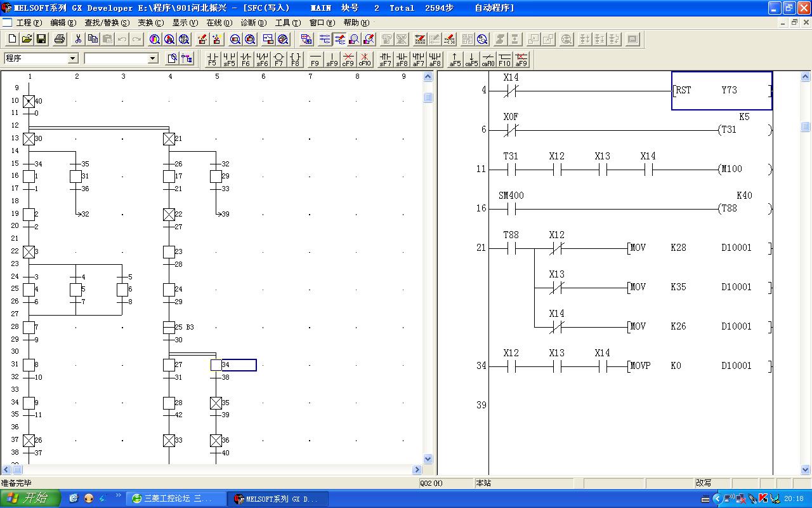The width and height of the screenshot is (812, 508).
Task: Select SFC step 34 box
Action: [x=216, y=365]
